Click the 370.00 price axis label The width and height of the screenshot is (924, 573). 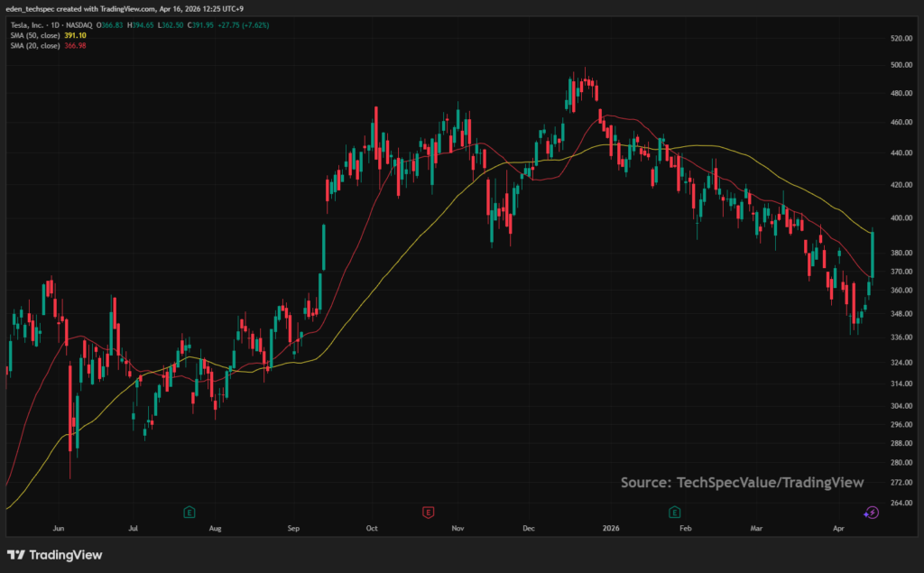[901, 272]
